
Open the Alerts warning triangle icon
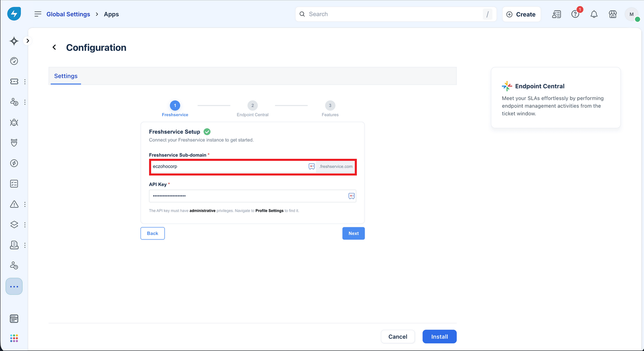14,204
